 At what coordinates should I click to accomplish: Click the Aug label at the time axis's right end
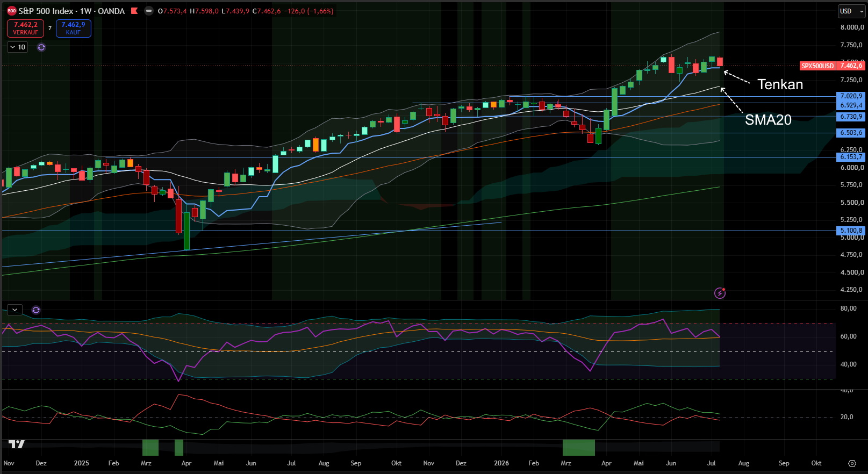click(x=744, y=463)
